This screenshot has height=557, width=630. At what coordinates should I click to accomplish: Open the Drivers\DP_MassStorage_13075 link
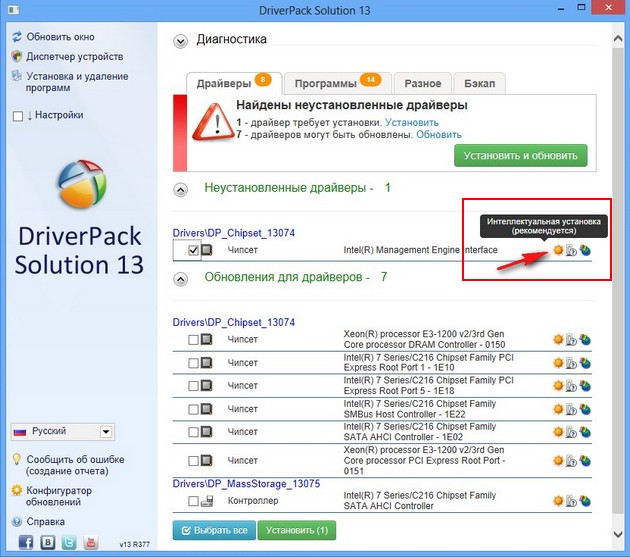(x=246, y=483)
